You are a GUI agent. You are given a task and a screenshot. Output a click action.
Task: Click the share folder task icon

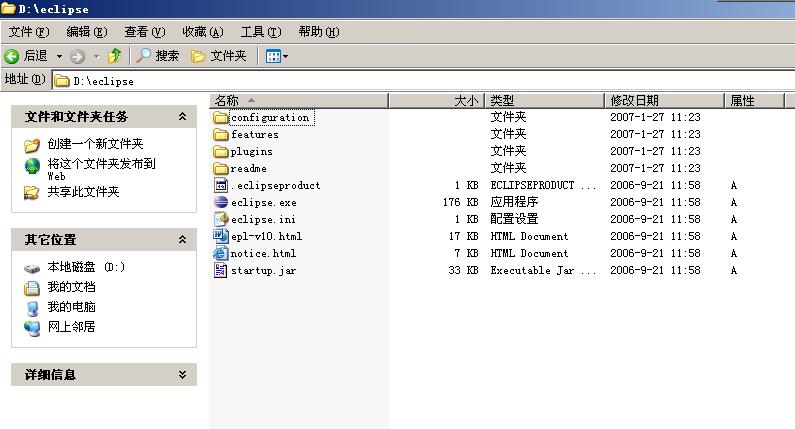tap(31, 193)
